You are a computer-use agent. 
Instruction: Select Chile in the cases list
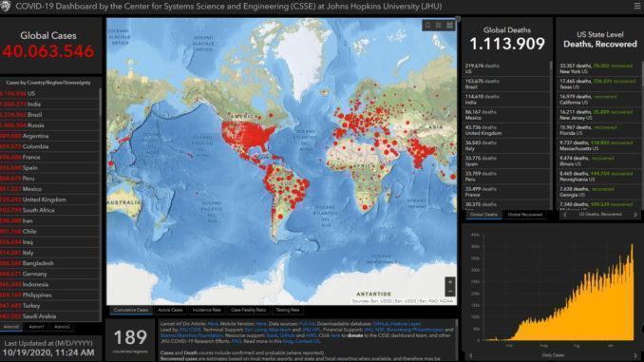[x=49, y=232]
